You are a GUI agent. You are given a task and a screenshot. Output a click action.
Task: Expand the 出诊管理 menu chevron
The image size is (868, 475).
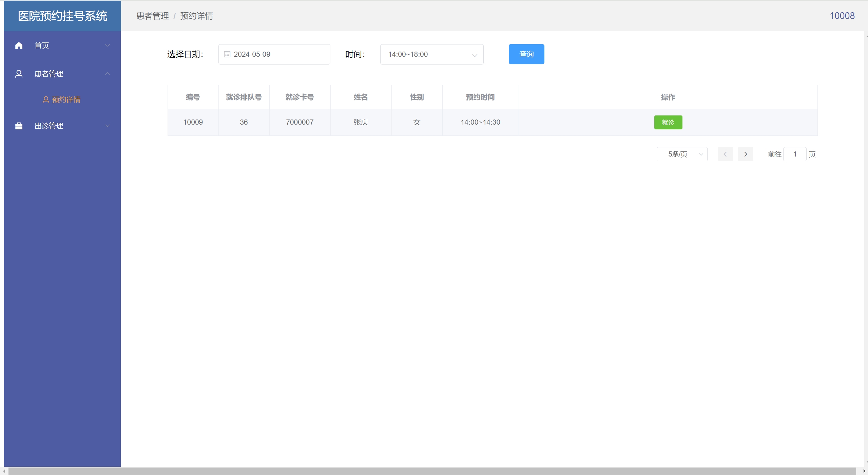(108, 126)
